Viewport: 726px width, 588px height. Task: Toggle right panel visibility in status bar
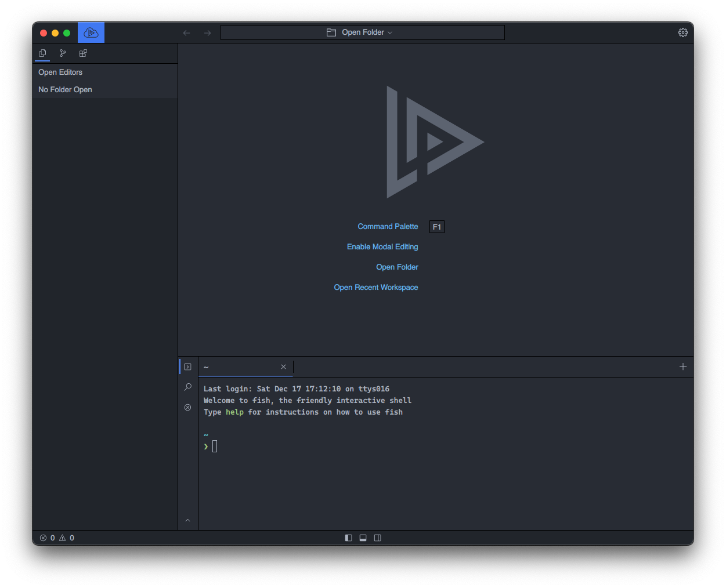(377, 538)
